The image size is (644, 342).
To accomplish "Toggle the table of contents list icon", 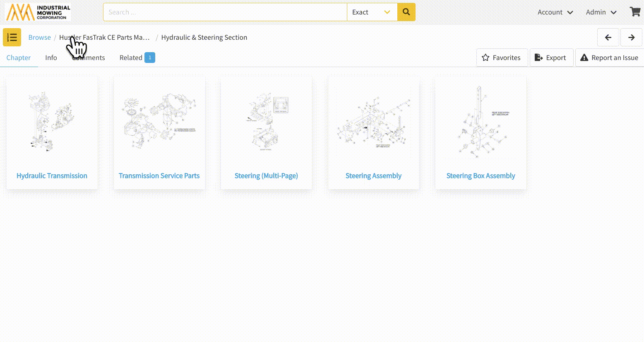I will [x=12, y=37].
